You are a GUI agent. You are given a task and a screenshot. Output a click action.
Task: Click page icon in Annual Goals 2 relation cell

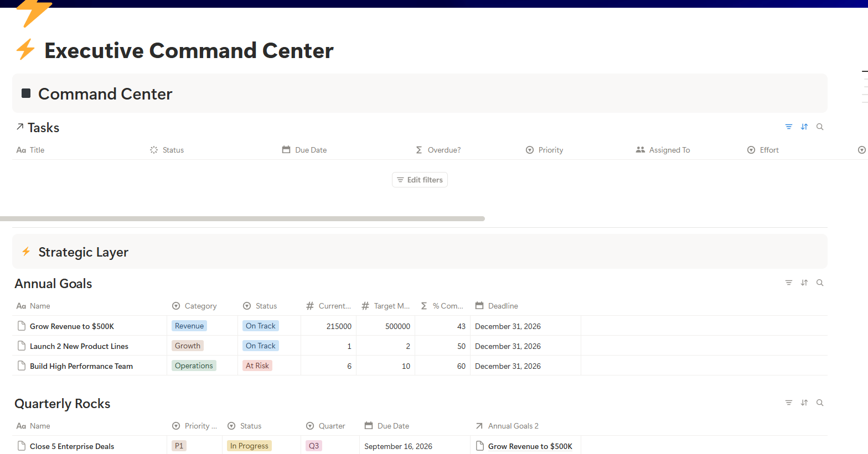pos(480,446)
